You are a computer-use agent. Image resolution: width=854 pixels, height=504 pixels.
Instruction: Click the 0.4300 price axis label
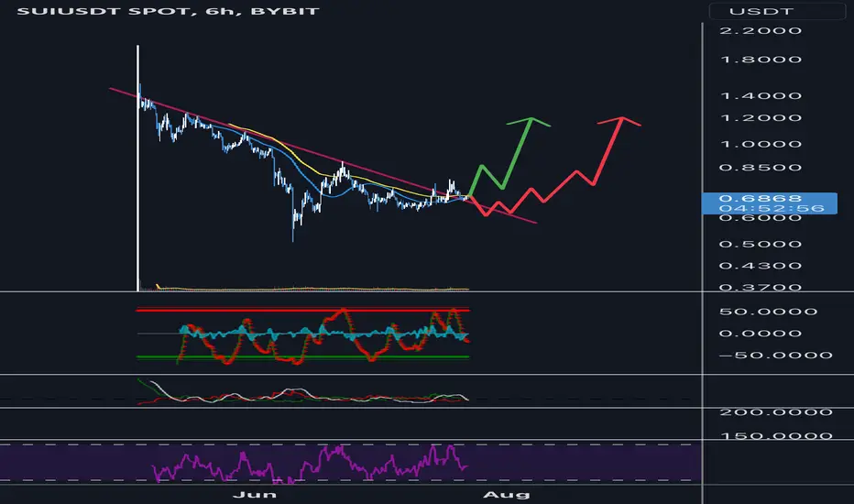pyautogui.click(x=761, y=266)
